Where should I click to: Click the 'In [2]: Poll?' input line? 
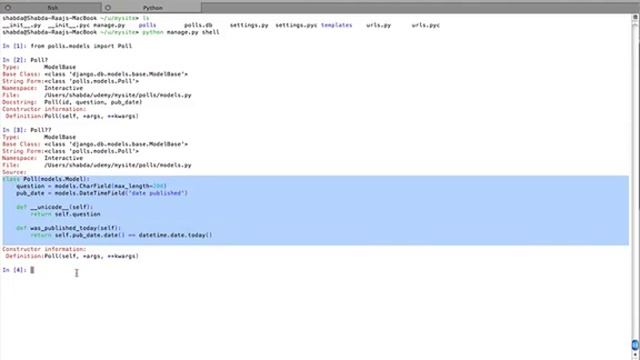(x=25, y=60)
